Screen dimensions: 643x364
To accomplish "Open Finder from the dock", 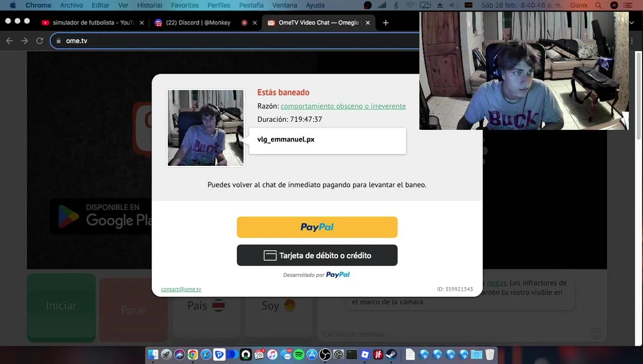I will coord(153,355).
